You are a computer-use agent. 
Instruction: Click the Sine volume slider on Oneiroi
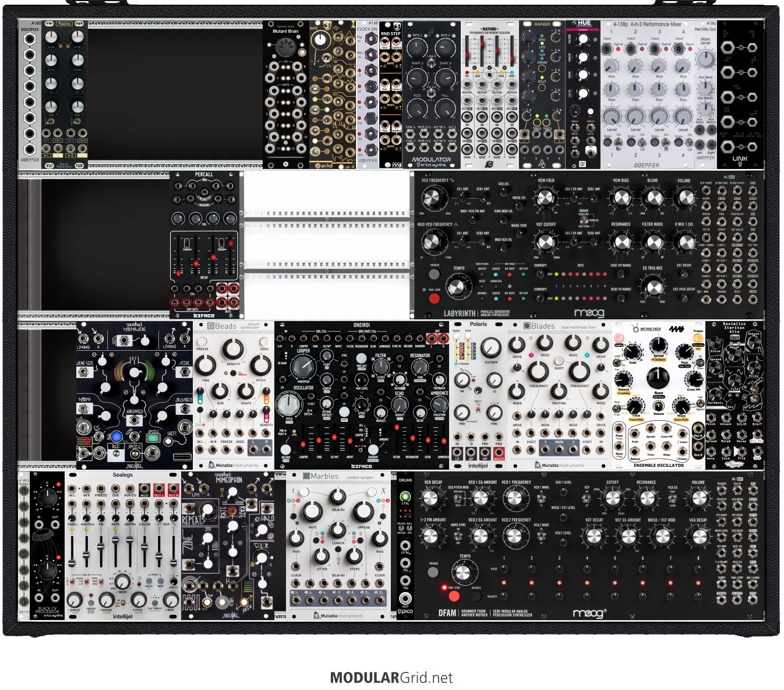319,438
